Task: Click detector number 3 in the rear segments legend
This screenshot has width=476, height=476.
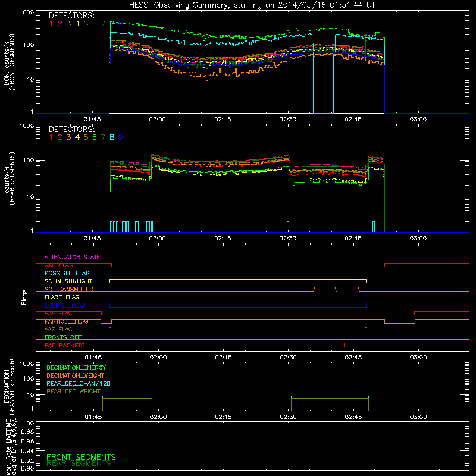Action: coord(68,137)
